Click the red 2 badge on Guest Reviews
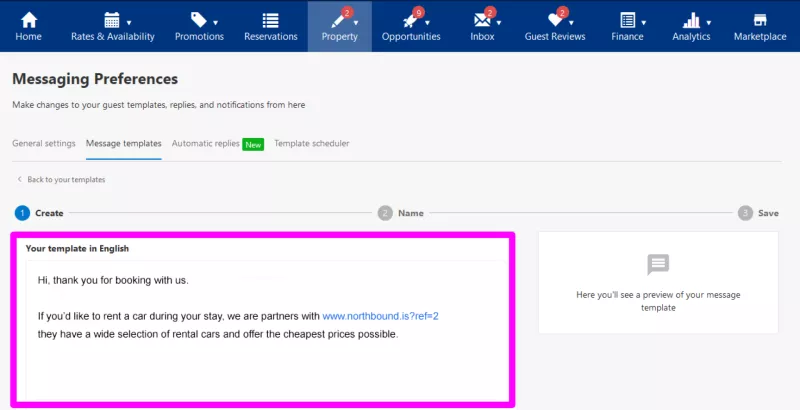Image resolution: width=800 pixels, height=410 pixels. coord(562,12)
